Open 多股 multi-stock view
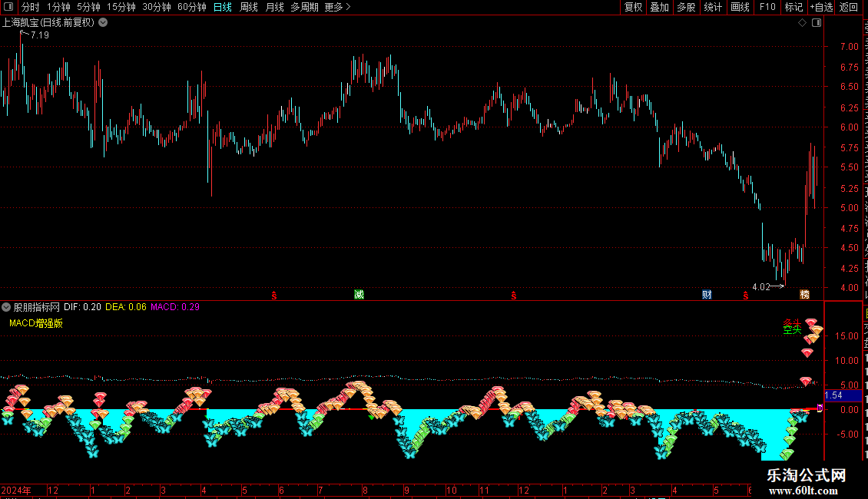 pos(686,7)
